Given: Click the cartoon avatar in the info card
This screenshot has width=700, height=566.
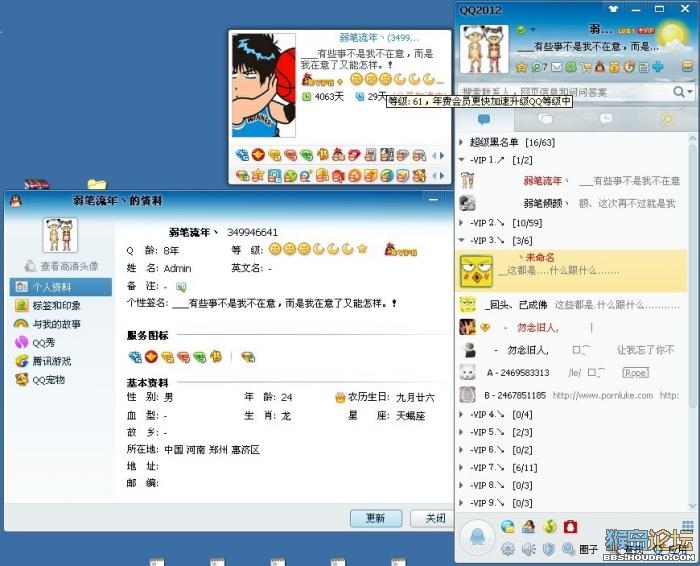Looking at the screenshot, I should tap(263, 85).
